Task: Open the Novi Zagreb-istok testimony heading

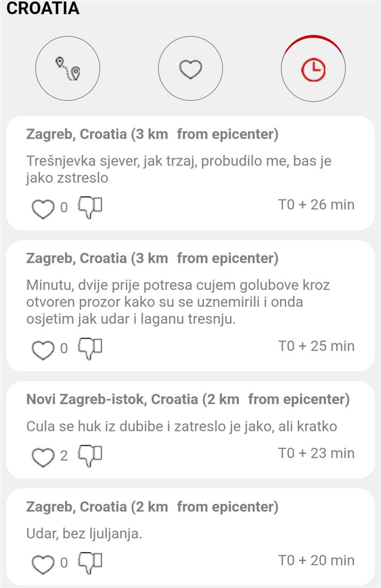Action: click(x=187, y=399)
